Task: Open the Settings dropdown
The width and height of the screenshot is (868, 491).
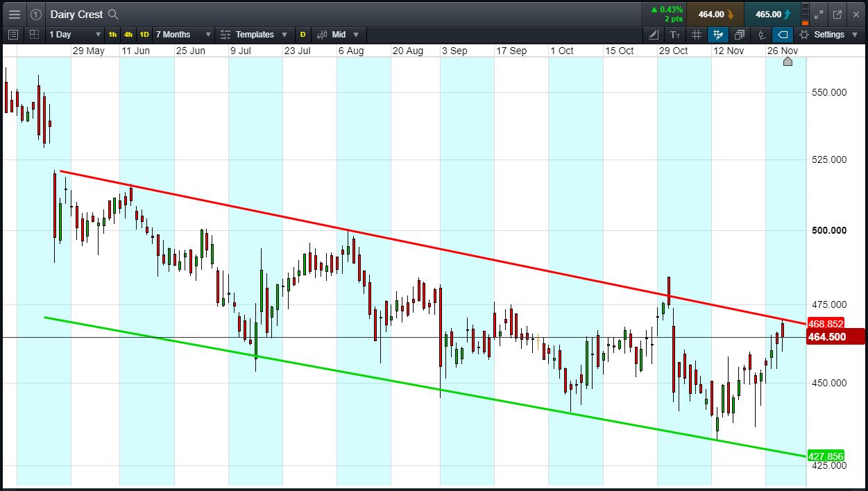Action: 828,34
